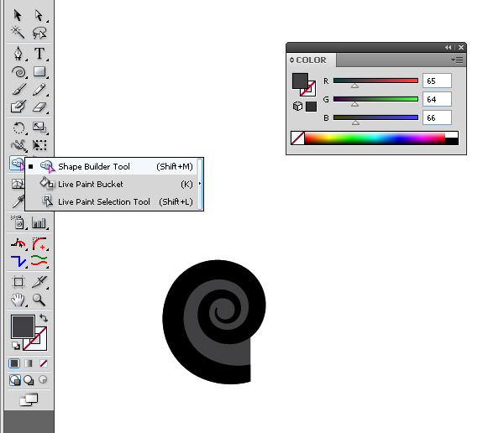This screenshot has width=504, height=433.
Task: Choose the Artboard tool
Action: tap(18, 282)
